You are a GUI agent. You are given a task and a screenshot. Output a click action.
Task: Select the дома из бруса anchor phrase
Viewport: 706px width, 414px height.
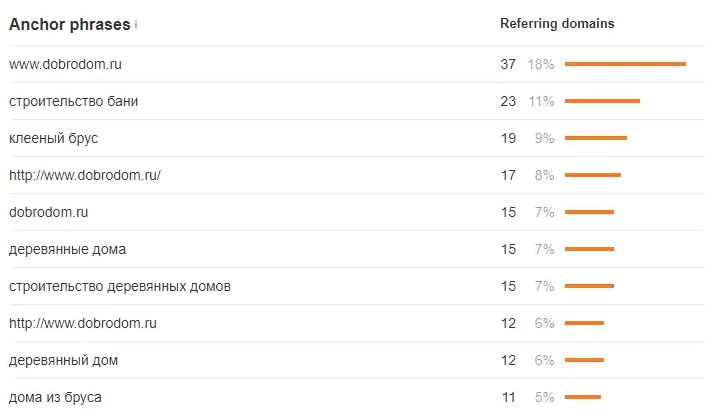pyautogui.click(x=55, y=397)
